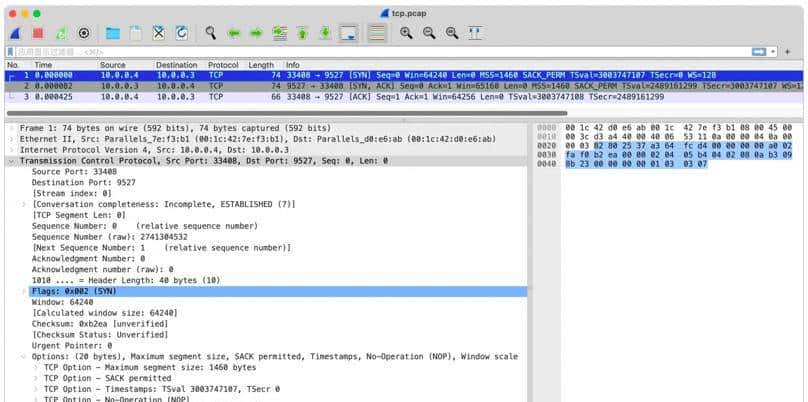Open a capture file via folder icon

(x=112, y=33)
